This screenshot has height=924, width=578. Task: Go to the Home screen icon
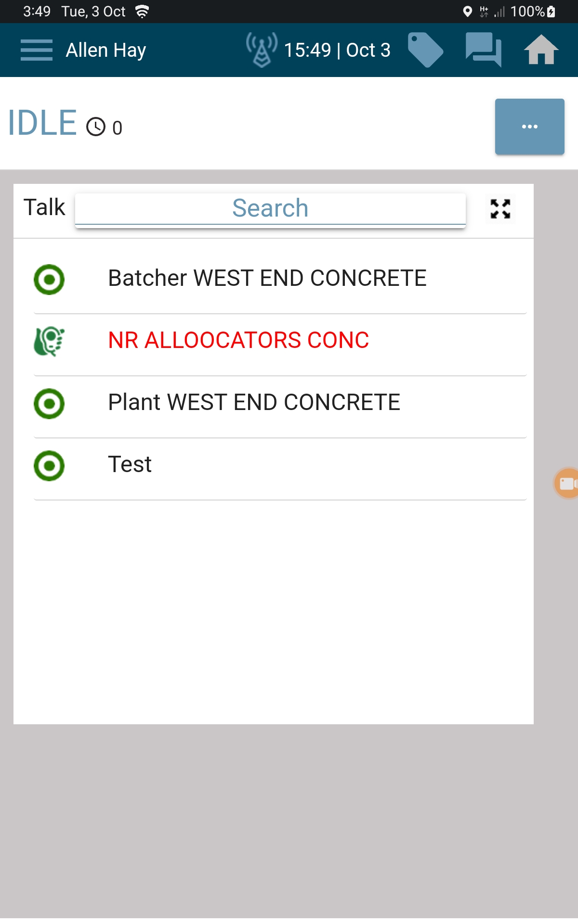pos(541,50)
